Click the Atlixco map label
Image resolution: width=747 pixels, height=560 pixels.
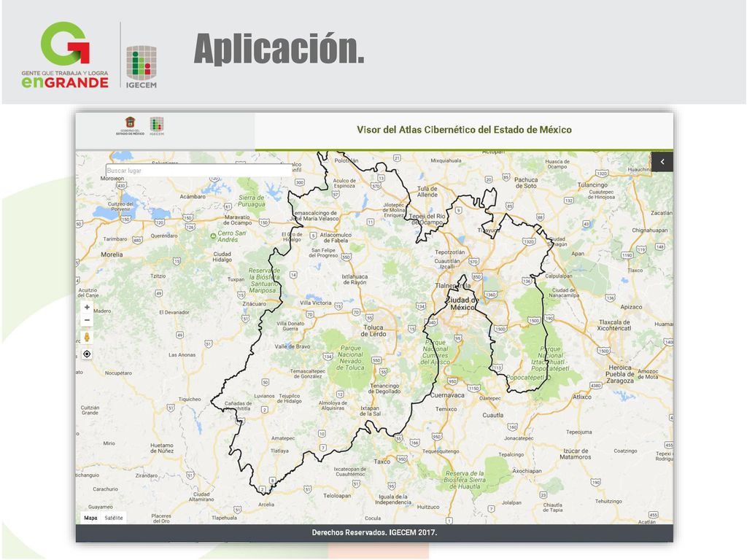pos(582,397)
